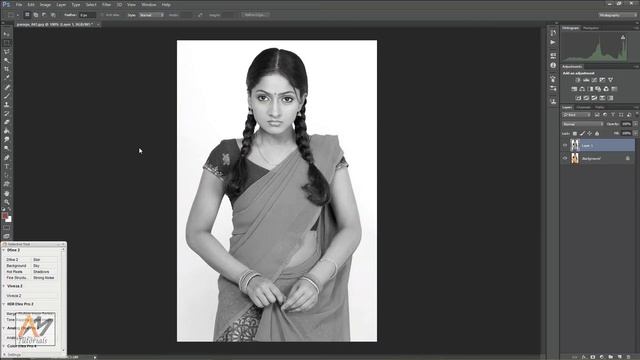Click the background color swatch
Image resolution: width=640 pixels, height=360 pixels.
pos(9,220)
